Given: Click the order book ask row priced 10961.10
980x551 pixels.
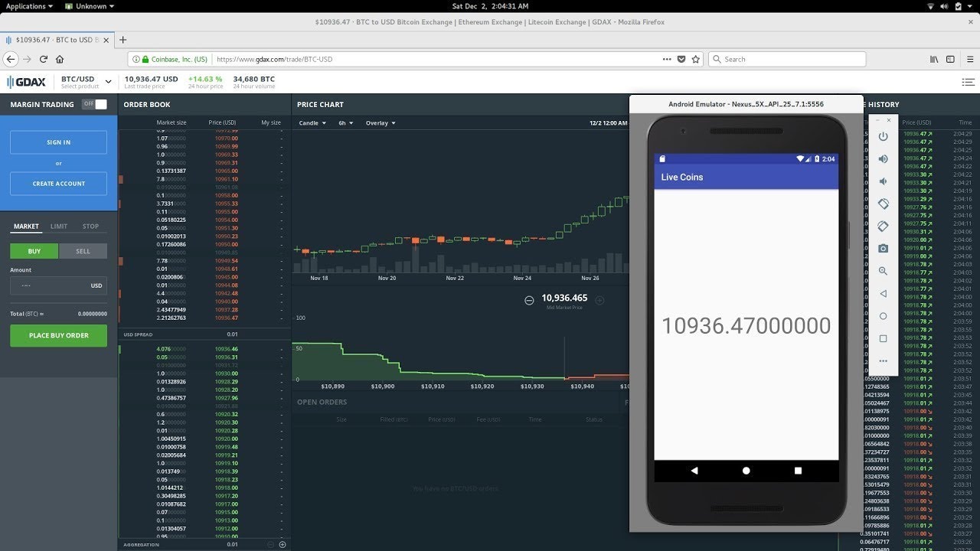Looking at the screenshot, I should [205, 179].
